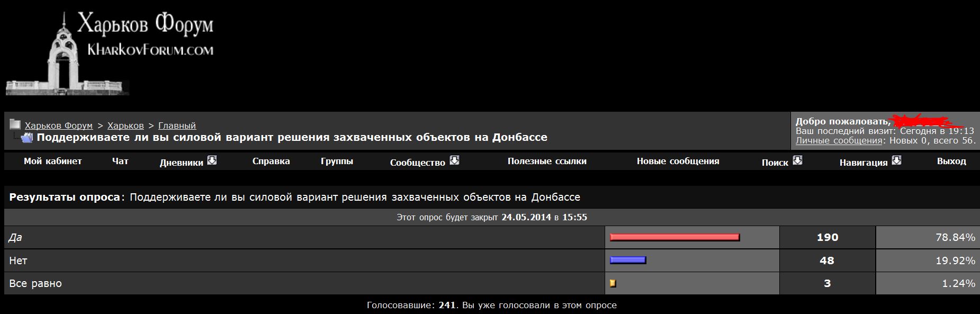Open the Поиск dropdown arrow
Viewport: 980px width, 314px height.
[x=797, y=160]
